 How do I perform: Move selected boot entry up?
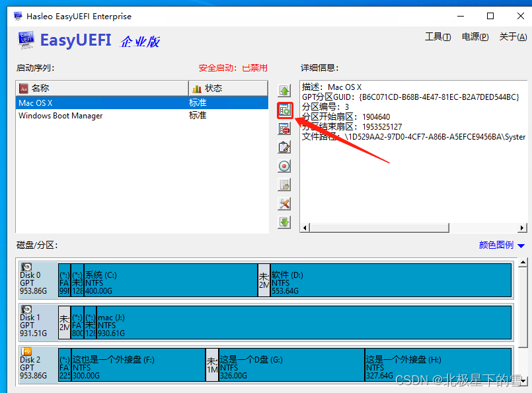pos(284,91)
